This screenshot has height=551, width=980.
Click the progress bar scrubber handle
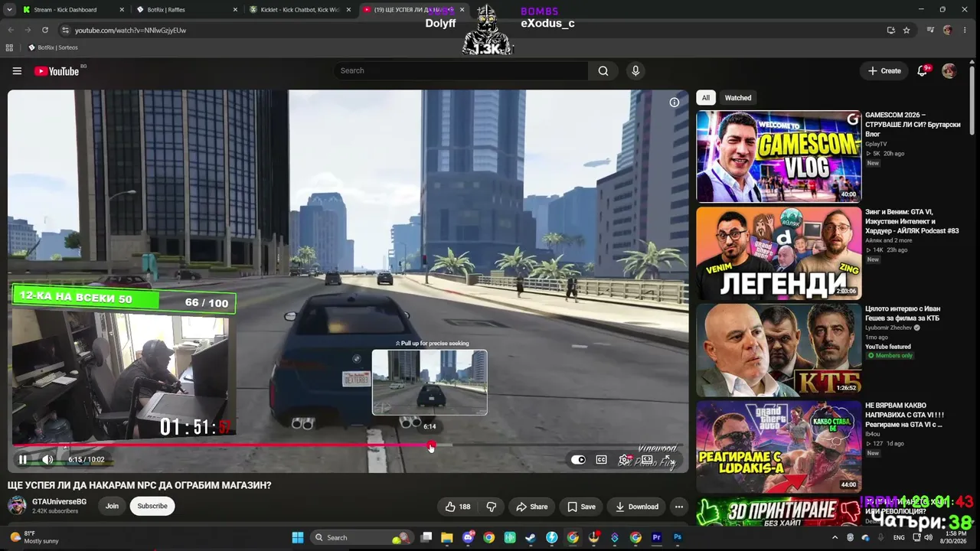[x=431, y=445]
